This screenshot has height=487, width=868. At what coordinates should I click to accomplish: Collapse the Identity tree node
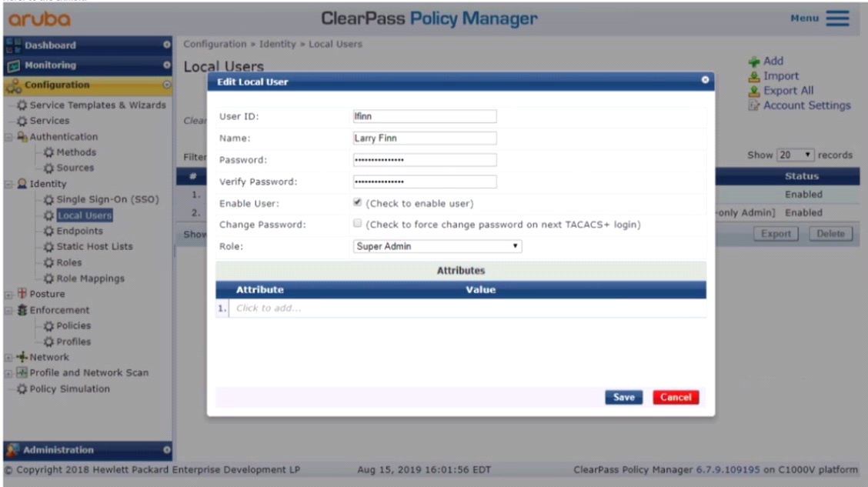(x=8, y=184)
